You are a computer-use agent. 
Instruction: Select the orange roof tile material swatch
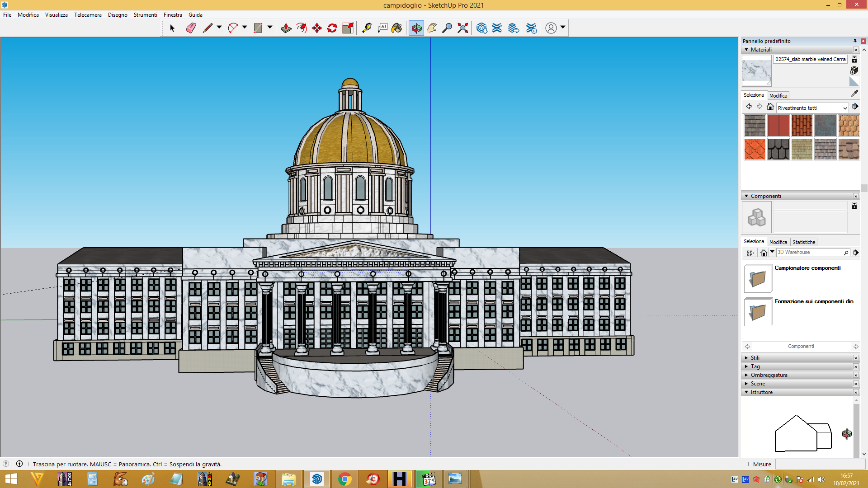[755, 149]
